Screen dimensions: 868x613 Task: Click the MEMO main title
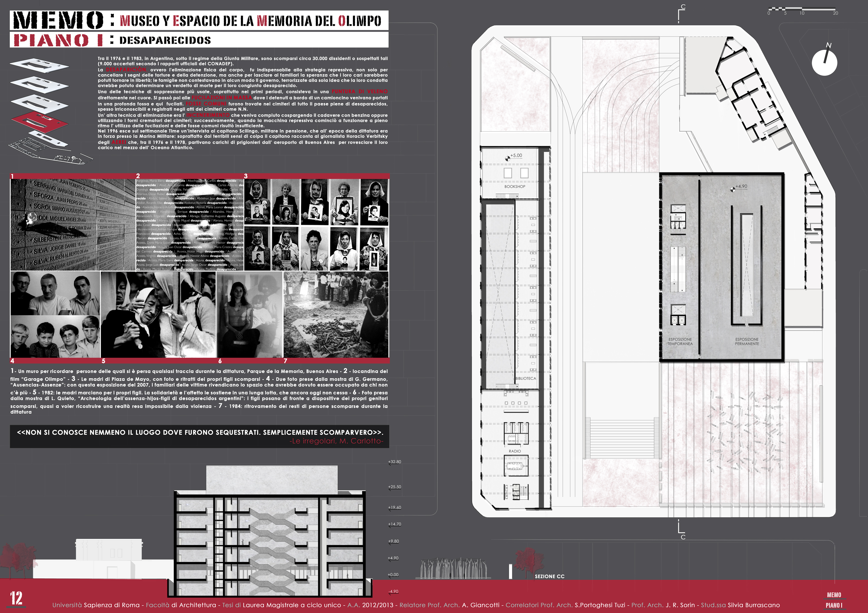coord(58,20)
